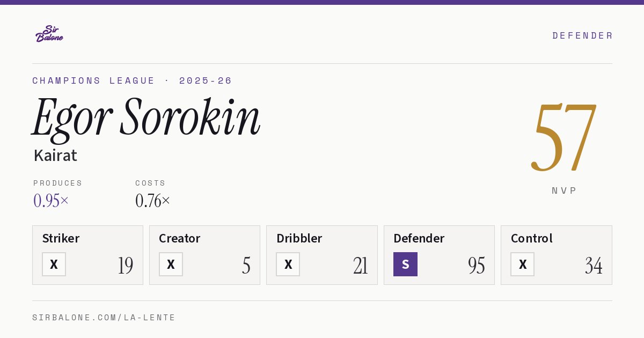Select the Defender score 95
Screen dimensions: 644x338
tap(477, 265)
